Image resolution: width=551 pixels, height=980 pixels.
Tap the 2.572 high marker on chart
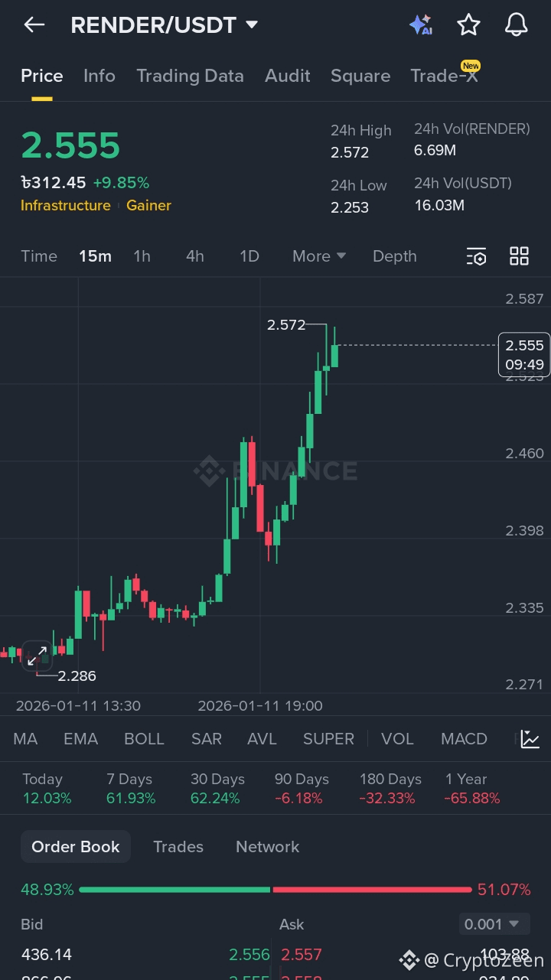(286, 325)
